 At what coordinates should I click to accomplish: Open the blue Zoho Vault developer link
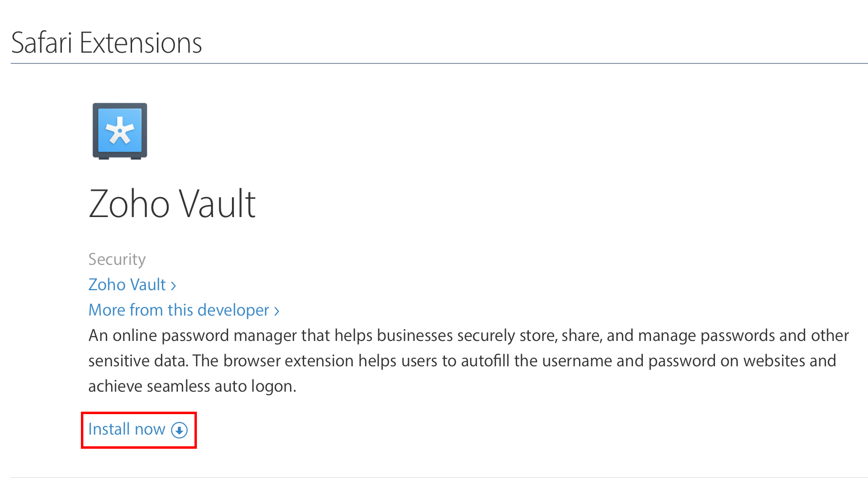tap(127, 284)
